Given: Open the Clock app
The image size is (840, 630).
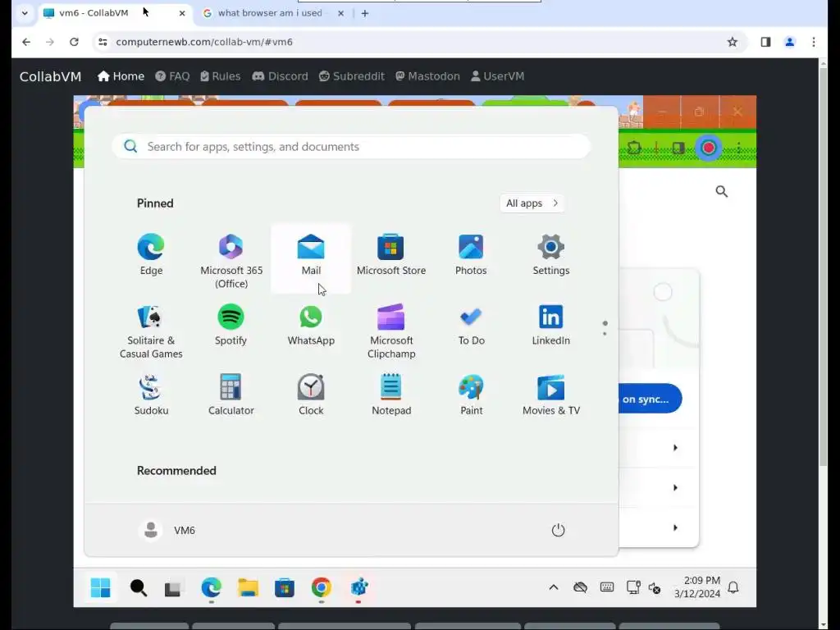Looking at the screenshot, I should (311, 395).
